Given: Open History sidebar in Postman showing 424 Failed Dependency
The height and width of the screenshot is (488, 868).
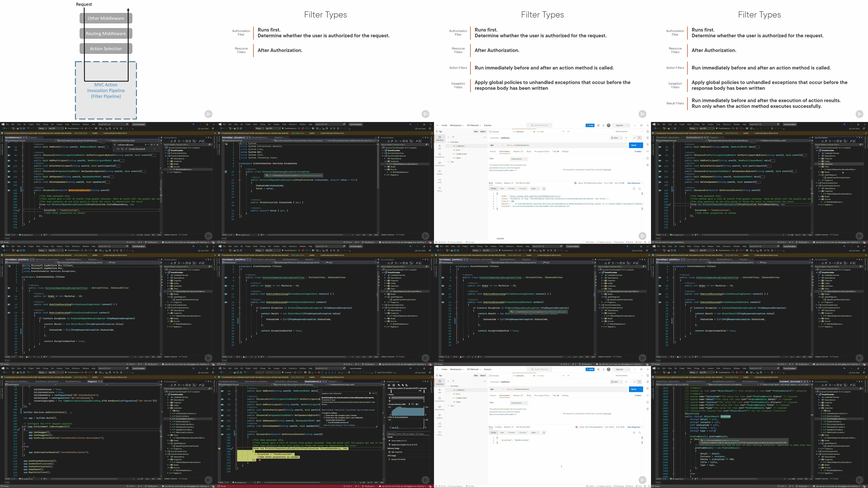Looking at the screenshot, I should pos(439,432).
